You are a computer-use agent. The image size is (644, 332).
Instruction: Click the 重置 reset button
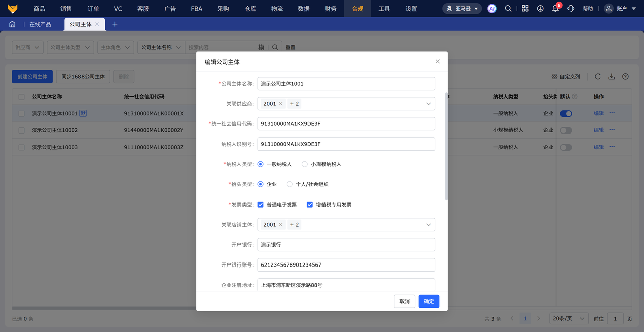(291, 47)
